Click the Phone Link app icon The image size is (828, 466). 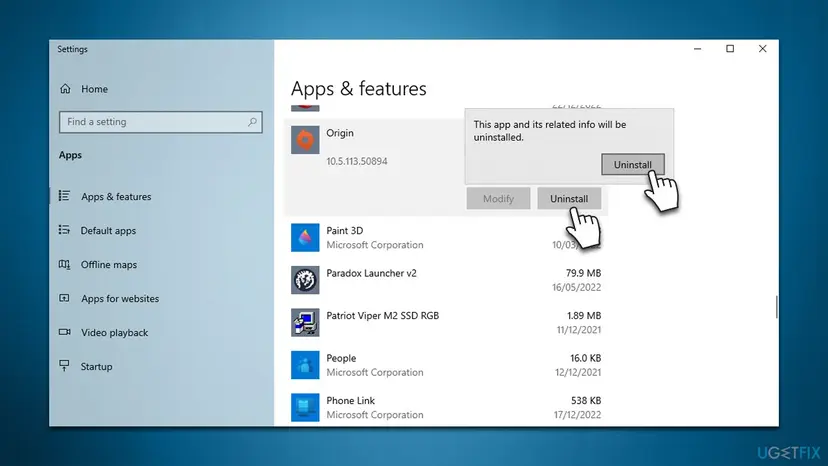tap(305, 407)
